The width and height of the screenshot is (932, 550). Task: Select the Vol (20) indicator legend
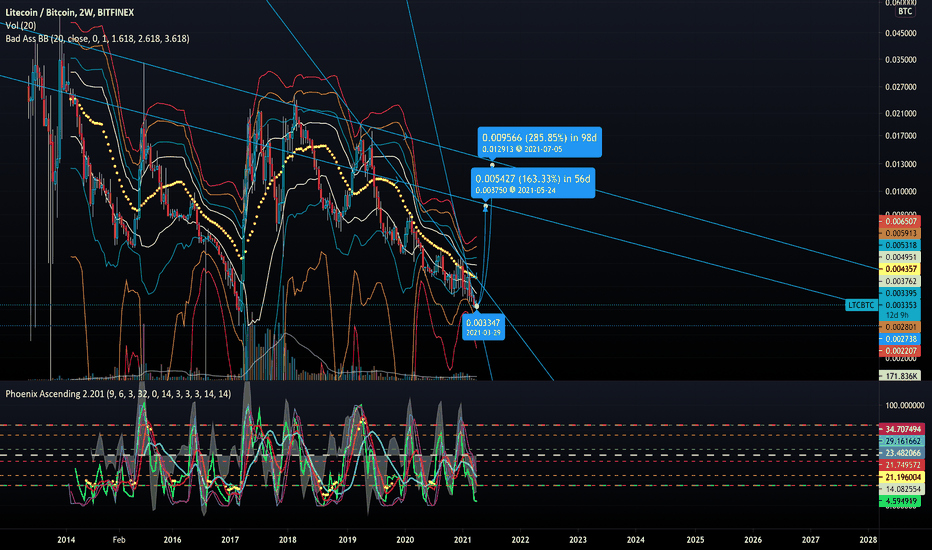pos(21,26)
